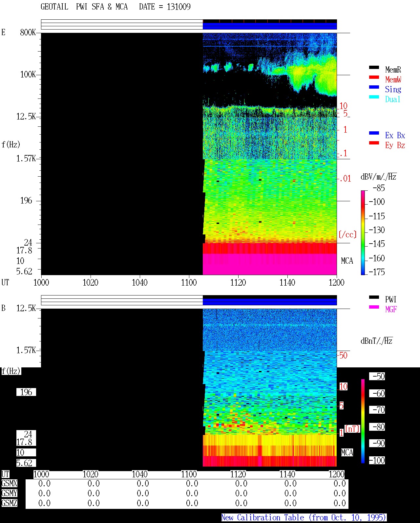Click the 'GSMX' row label
This screenshot has height=523, width=420.
click(9, 483)
